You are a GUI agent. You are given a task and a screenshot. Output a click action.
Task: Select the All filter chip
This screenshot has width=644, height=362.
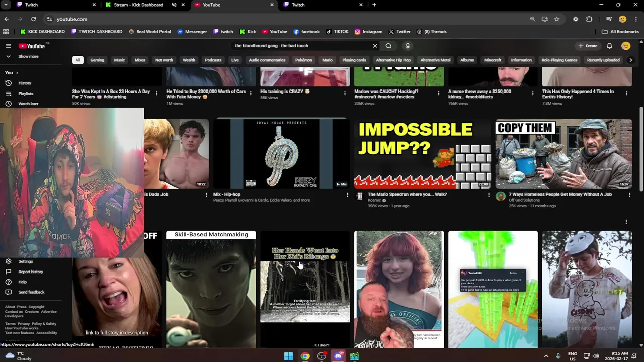(x=78, y=60)
